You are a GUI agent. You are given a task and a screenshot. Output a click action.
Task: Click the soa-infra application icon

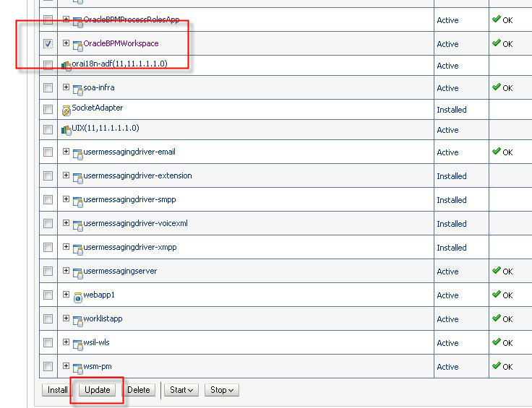[78, 90]
